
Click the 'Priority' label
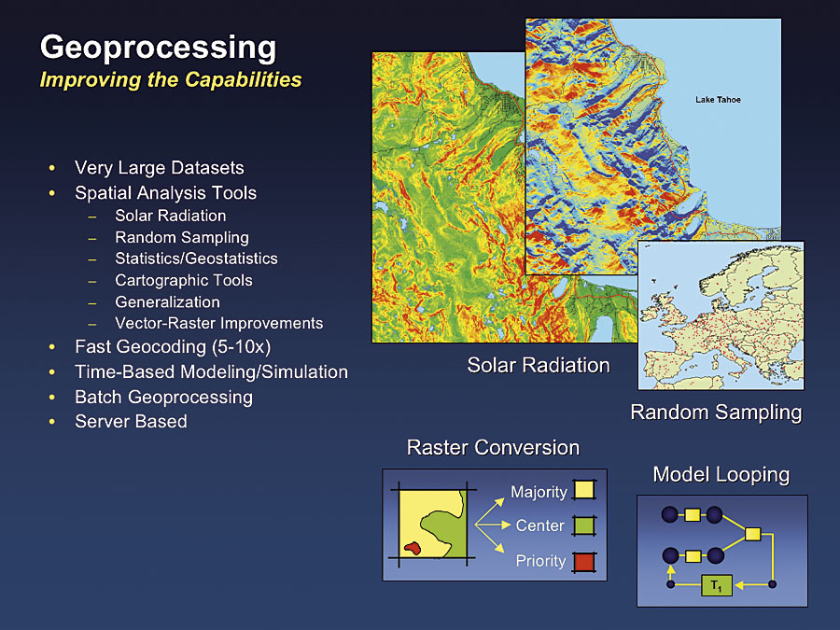click(540, 561)
